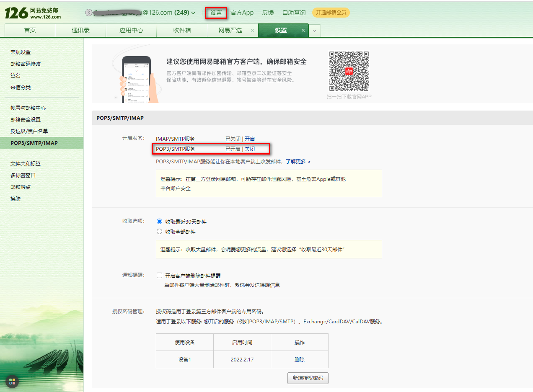Switch to the 应用中心 tab
Viewport: 533px width, 392px height.
(131, 30)
